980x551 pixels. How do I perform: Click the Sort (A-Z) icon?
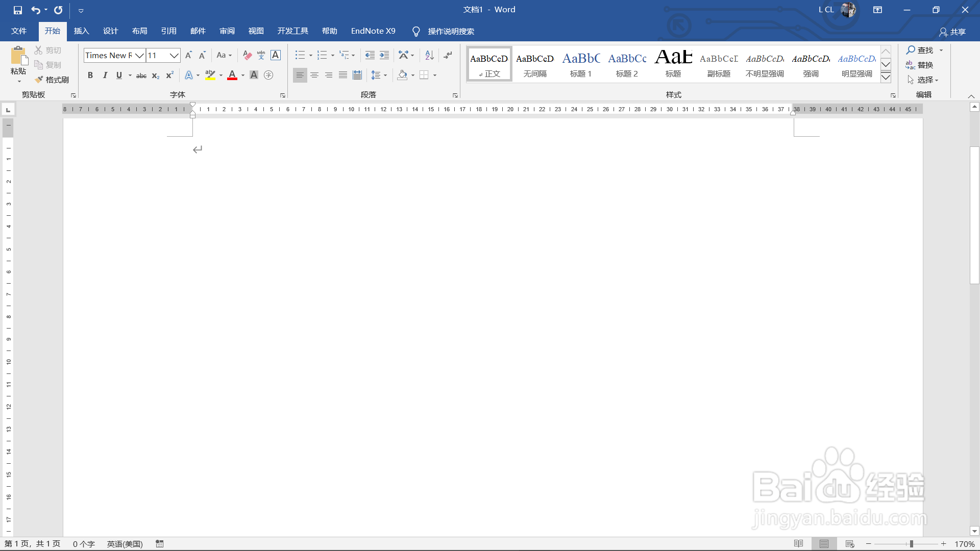tap(429, 55)
